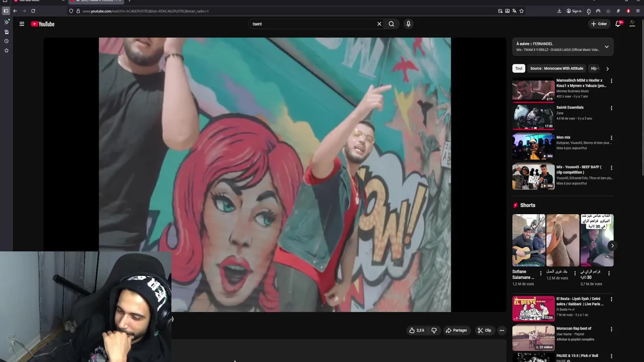Open the Mamsalinch MBM video title
Image resolution: width=644 pixels, height=362 pixels.
(x=581, y=83)
